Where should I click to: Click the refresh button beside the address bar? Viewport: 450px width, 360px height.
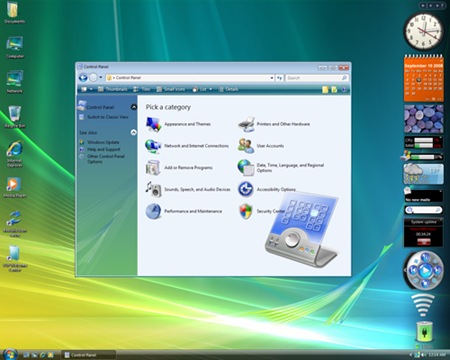(x=279, y=78)
